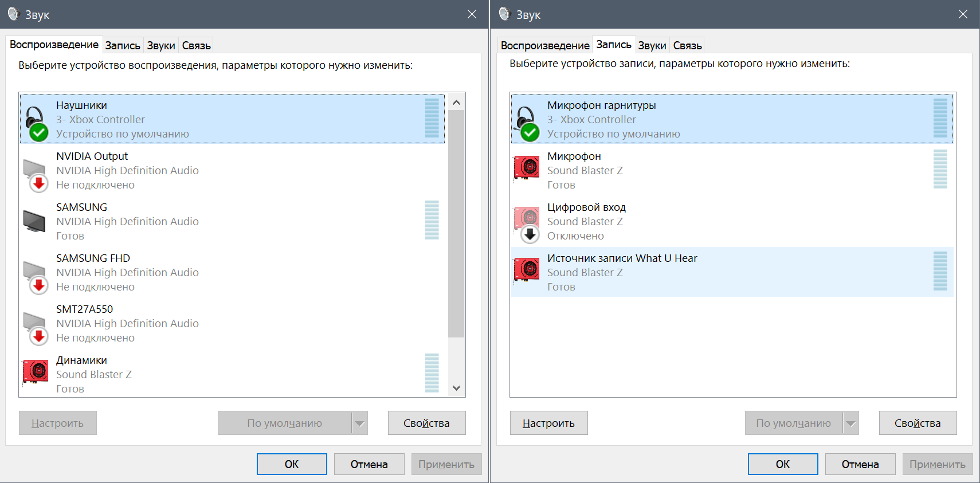This screenshot has height=483, width=980.
Task: Click the What U Hear source icon
Action: (x=527, y=270)
